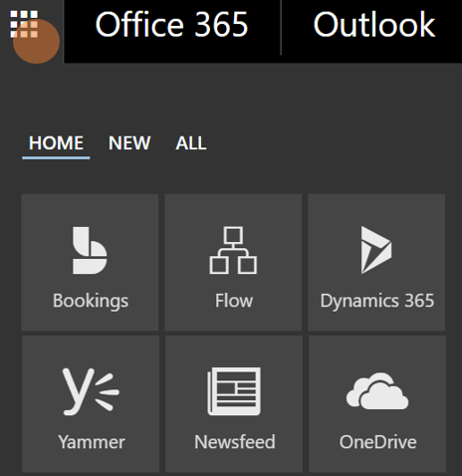Viewport: 462px width, 476px height.
Task: Open the Bookings app tile
Action: [x=90, y=262]
